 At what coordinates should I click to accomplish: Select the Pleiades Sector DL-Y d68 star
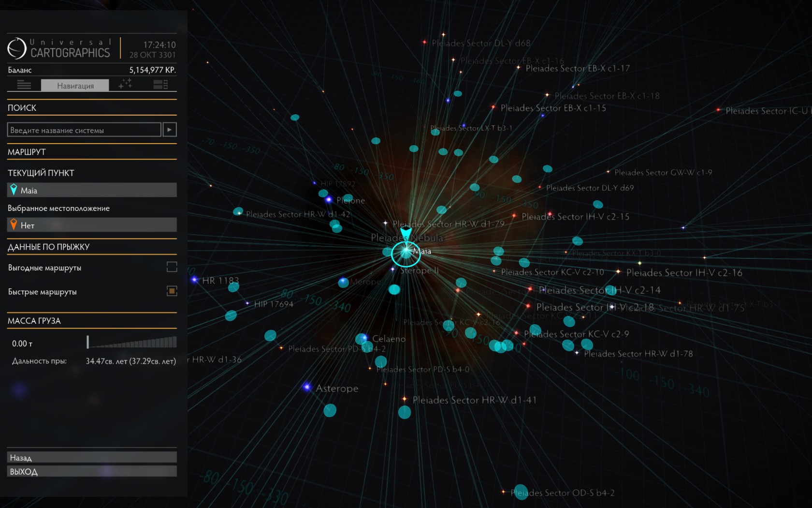pos(424,42)
